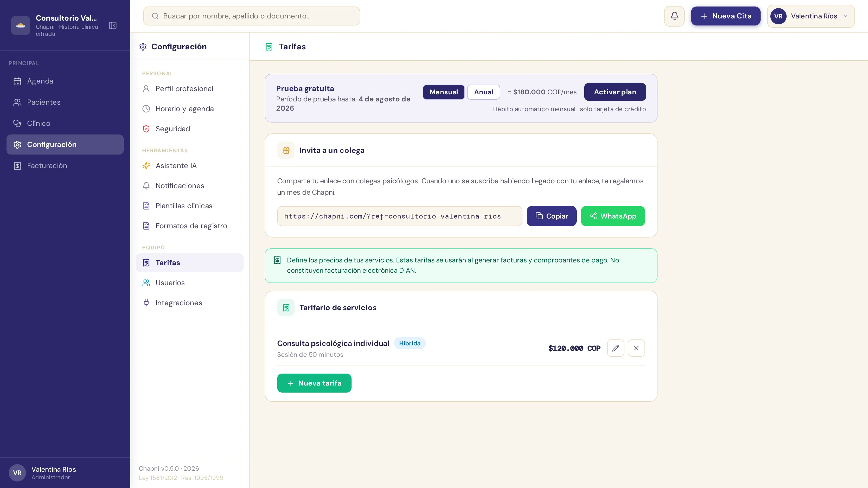Click the Usuarios people icon
This screenshot has height=488, width=868.
(x=146, y=283)
